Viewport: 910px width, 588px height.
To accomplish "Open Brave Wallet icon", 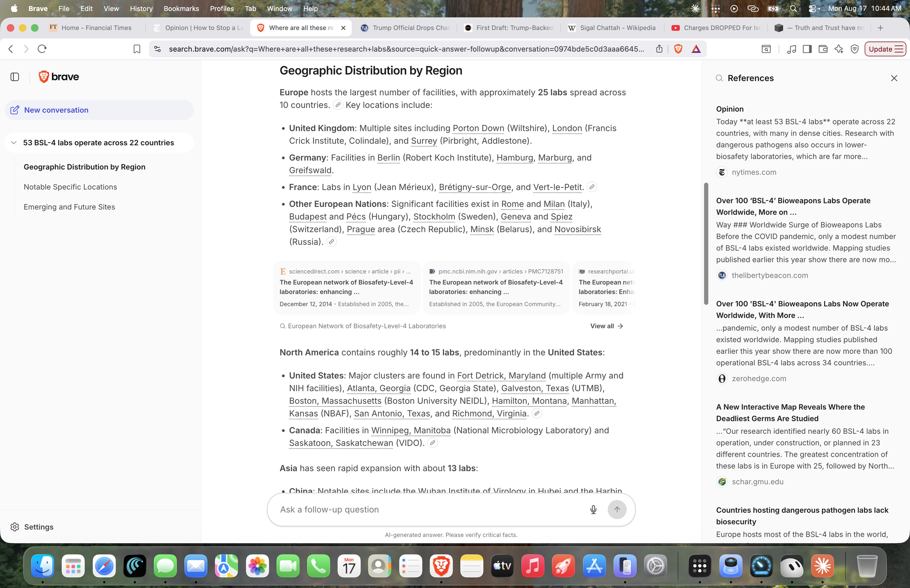I will tap(823, 49).
